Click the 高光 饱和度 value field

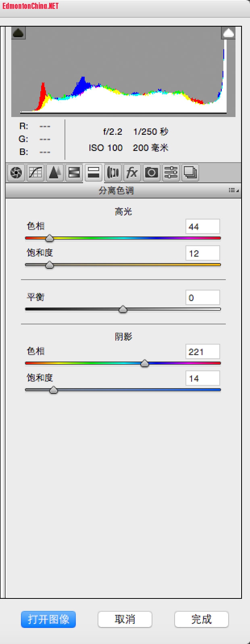[x=203, y=253]
